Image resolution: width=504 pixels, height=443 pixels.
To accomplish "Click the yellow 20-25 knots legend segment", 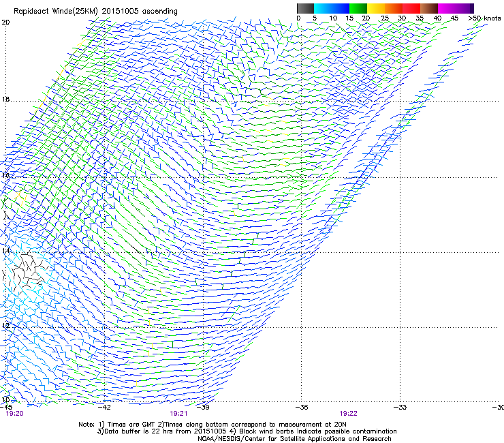I will (x=376, y=8).
